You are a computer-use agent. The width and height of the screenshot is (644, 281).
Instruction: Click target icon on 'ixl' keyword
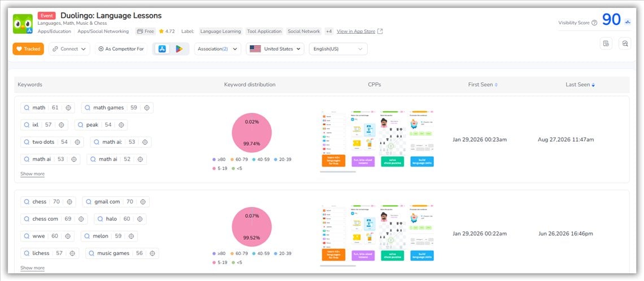point(61,125)
